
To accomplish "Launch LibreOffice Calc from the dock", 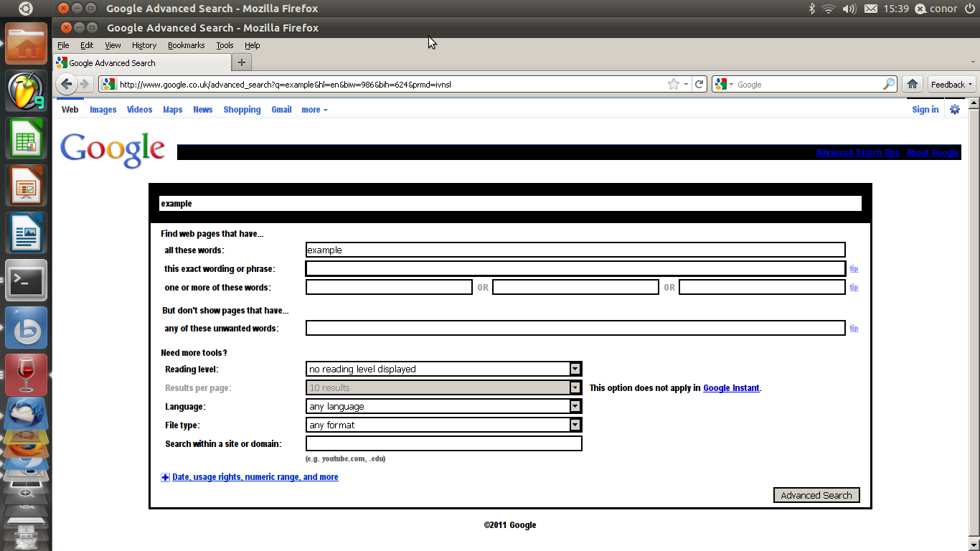I will point(27,138).
